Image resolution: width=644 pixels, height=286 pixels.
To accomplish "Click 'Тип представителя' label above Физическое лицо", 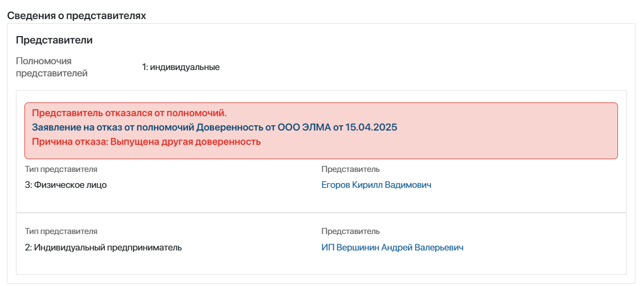I will pyautogui.click(x=61, y=169).
